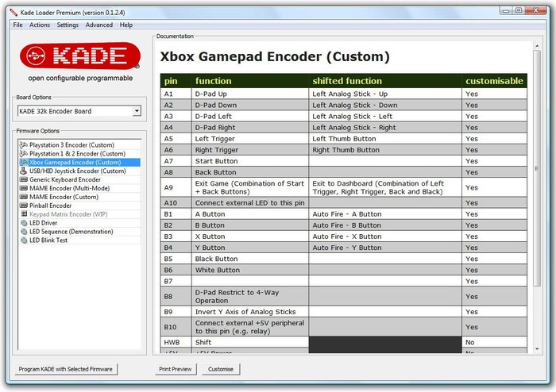Click the Keypad Matrix Encoder icon
Image resolution: width=556 pixels, height=392 pixels.
coord(24,214)
